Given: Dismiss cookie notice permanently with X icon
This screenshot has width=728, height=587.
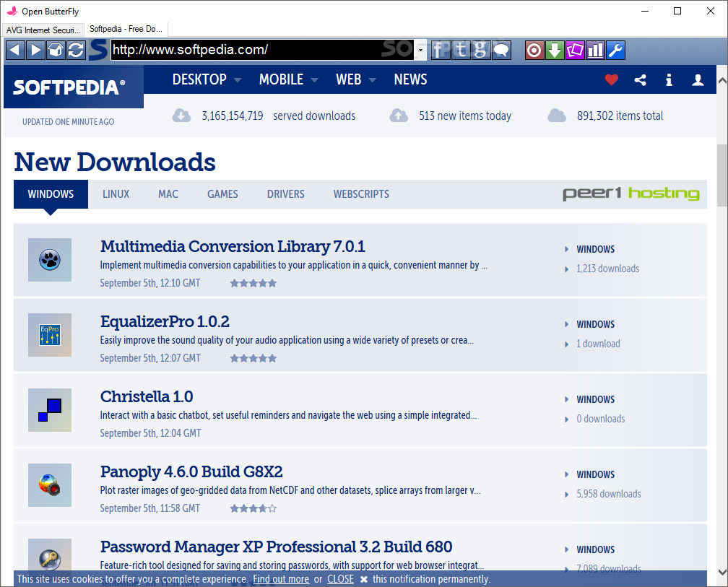Looking at the screenshot, I should [364, 579].
